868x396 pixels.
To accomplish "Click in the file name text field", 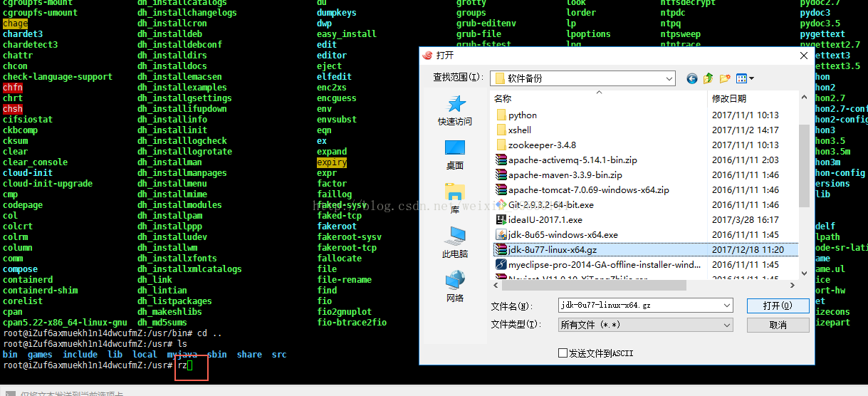I will [x=639, y=305].
